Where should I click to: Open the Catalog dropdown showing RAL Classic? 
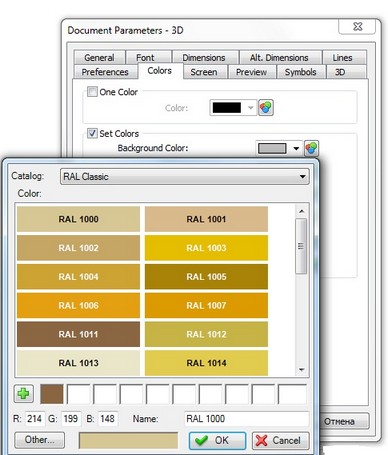(x=185, y=176)
